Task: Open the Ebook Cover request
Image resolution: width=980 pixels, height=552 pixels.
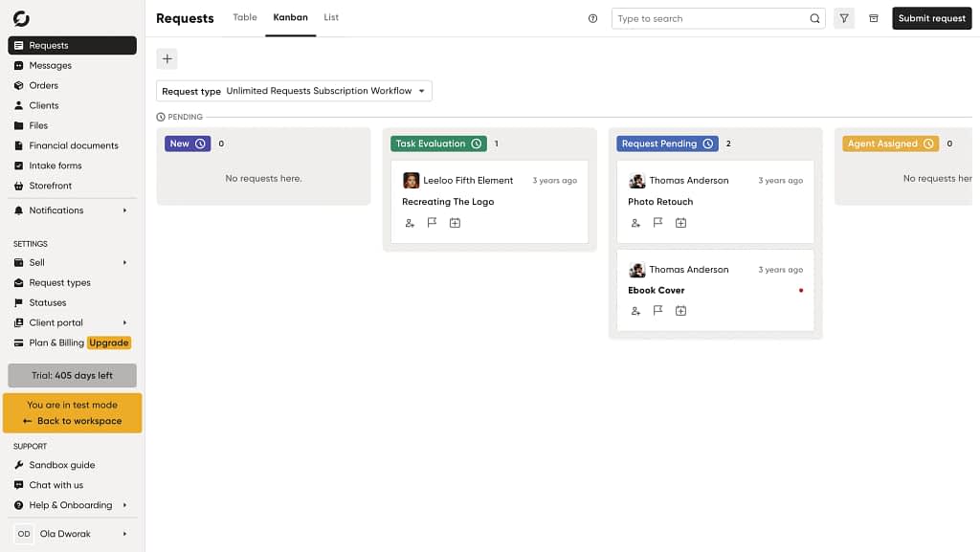Action: 657,291
